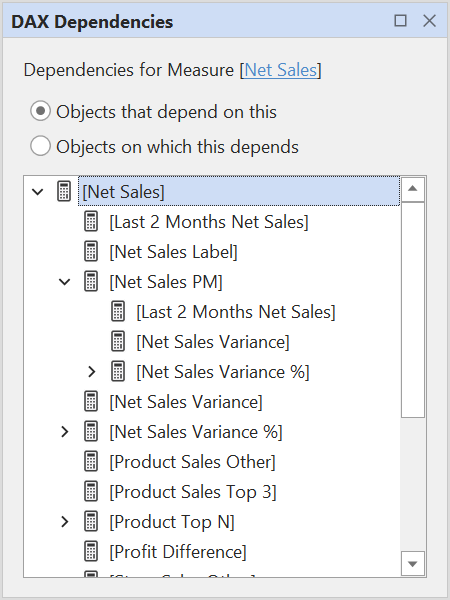
Task: Click the calculator icon of [Product Sales Other]
Action: (91, 461)
